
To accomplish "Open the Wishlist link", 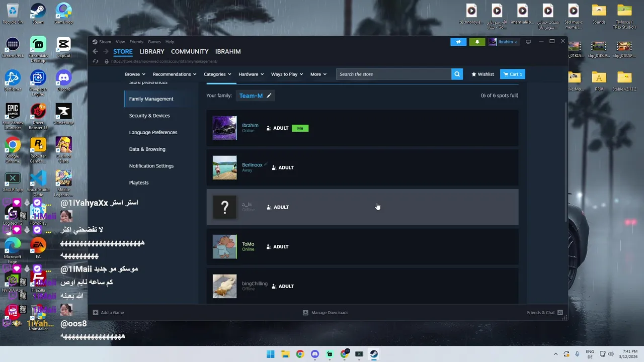I will click(x=482, y=74).
